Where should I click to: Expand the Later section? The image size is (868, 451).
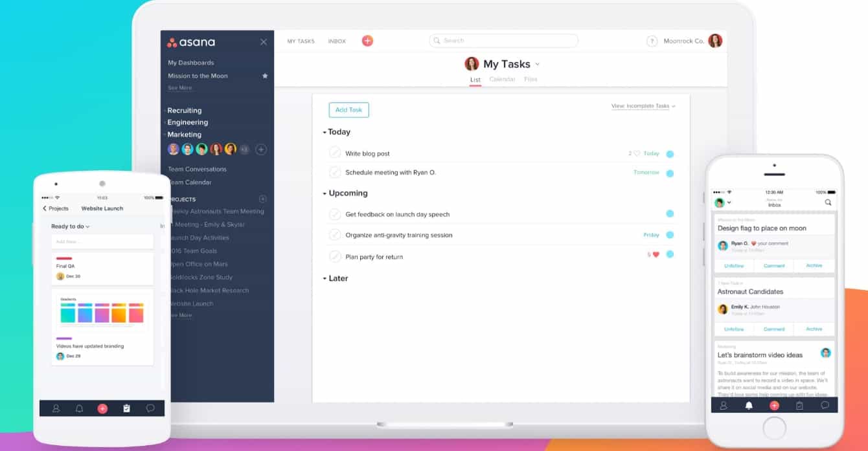325,279
